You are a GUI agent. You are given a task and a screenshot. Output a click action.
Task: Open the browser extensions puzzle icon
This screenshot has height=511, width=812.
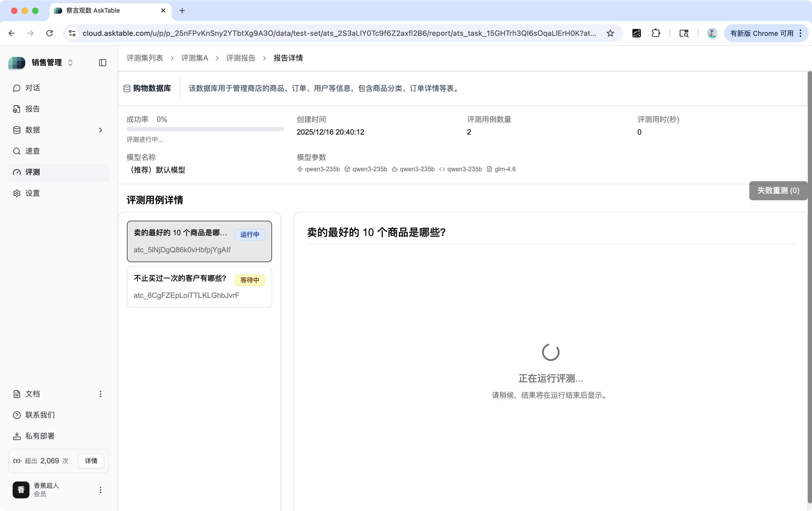(656, 33)
